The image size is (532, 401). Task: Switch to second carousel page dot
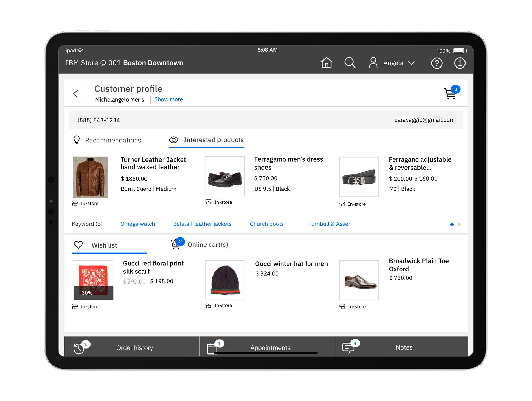(459, 225)
